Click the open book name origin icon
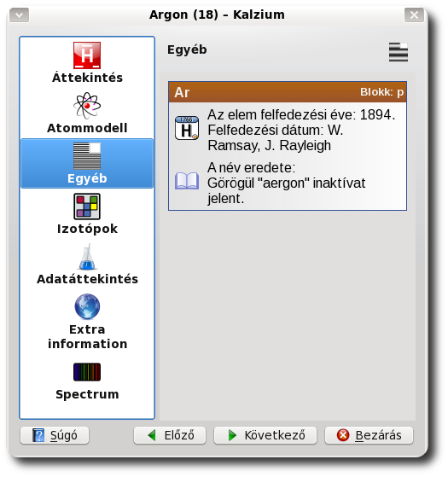448x477 pixels. point(187,181)
